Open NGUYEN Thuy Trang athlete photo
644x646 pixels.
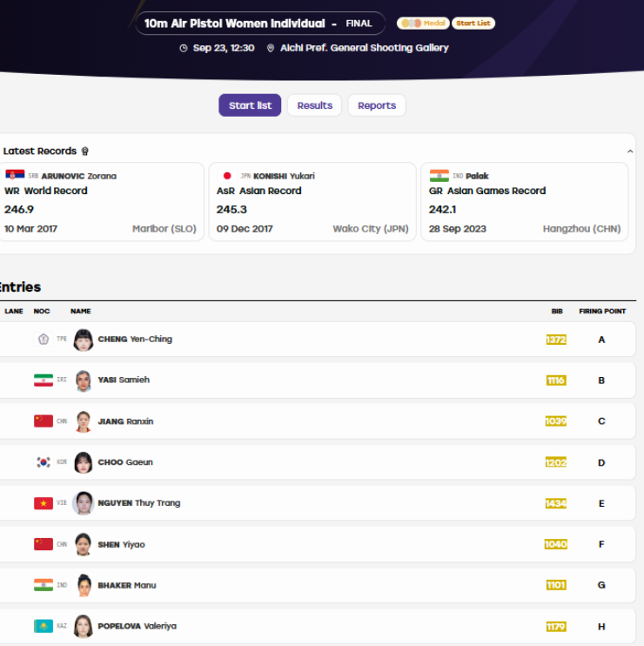(x=84, y=503)
